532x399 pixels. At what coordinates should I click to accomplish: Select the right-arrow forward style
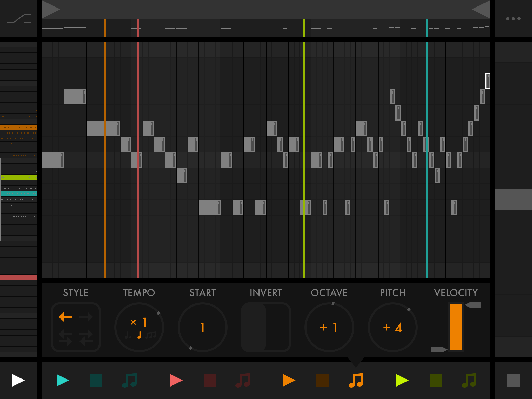(86, 317)
